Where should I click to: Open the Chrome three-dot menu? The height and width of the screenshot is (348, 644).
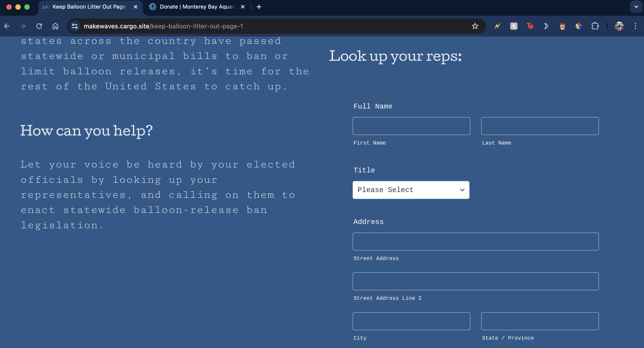(635, 26)
